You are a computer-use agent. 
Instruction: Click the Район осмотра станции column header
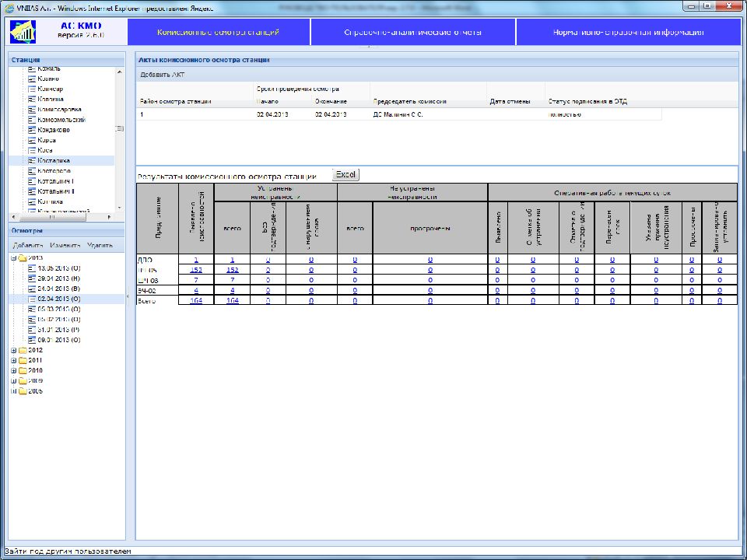(175, 101)
